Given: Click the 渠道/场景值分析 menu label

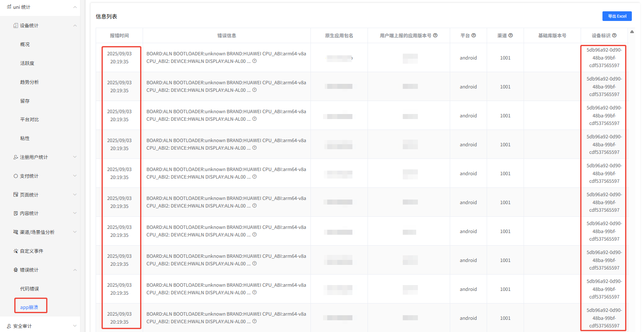Looking at the screenshot, I should point(37,232).
